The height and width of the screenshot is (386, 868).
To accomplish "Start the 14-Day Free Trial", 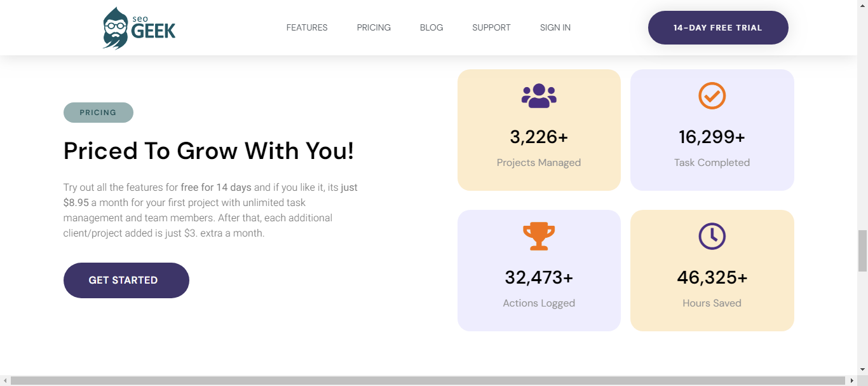I will (x=718, y=27).
